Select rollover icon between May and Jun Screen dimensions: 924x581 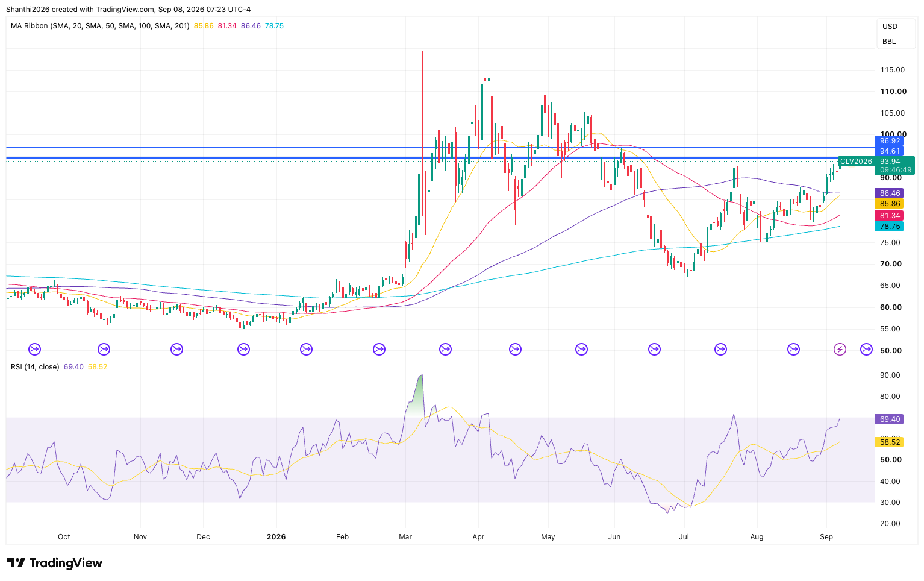point(581,349)
